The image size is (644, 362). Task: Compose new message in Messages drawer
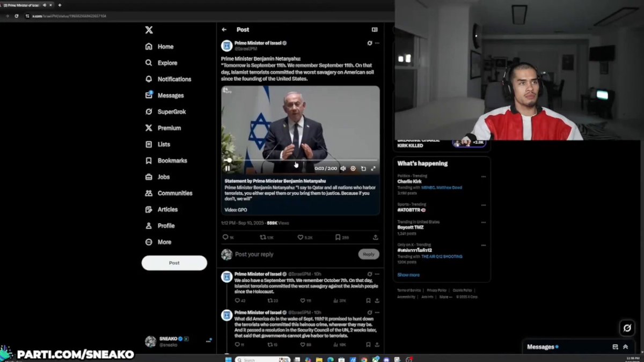pyautogui.click(x=615, y=347)
